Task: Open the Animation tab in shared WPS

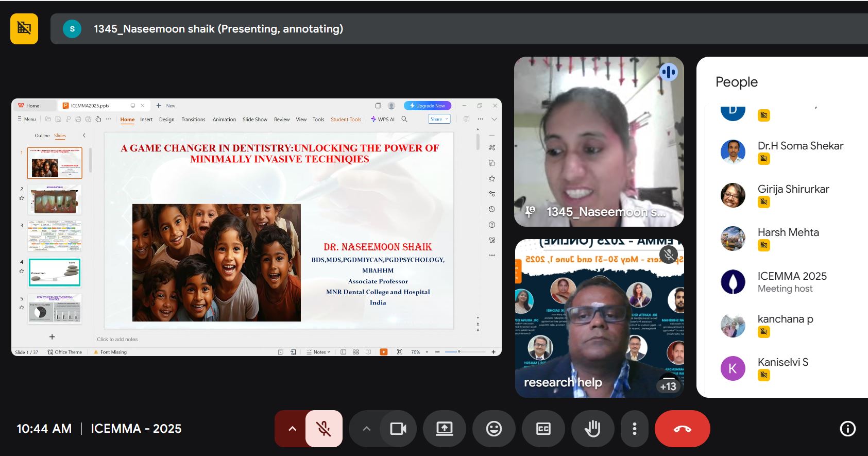Action: (224, 119)
